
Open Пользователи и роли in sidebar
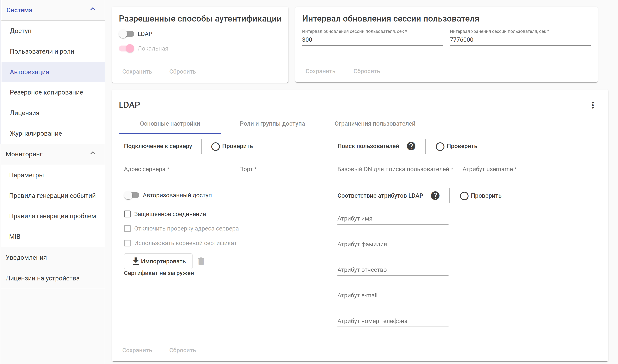tap(42, 51)
